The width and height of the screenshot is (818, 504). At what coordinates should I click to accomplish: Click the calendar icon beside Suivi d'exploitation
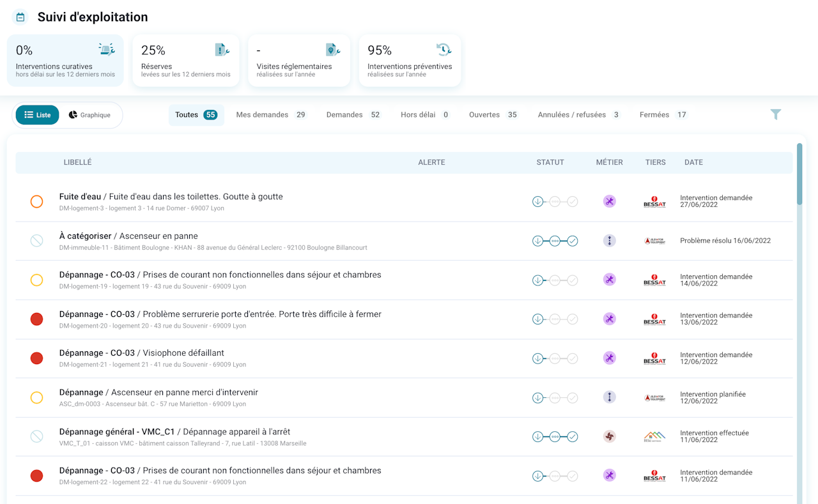tap(20, 17)
